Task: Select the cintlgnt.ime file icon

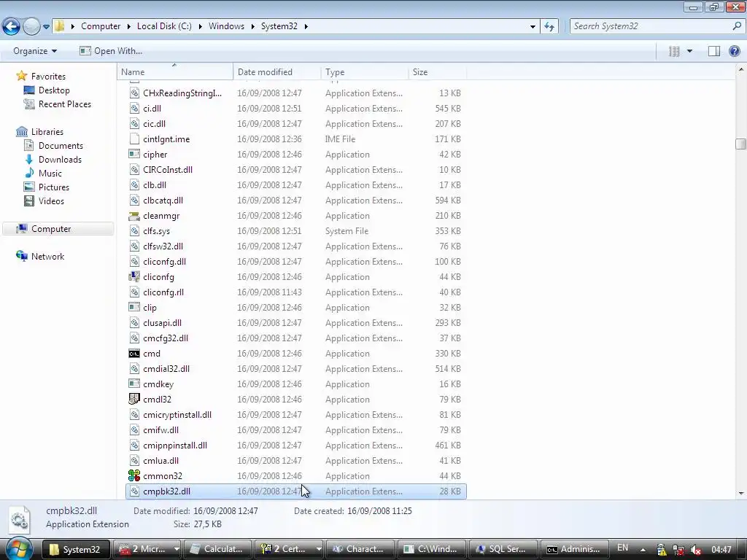Action: 134,139
